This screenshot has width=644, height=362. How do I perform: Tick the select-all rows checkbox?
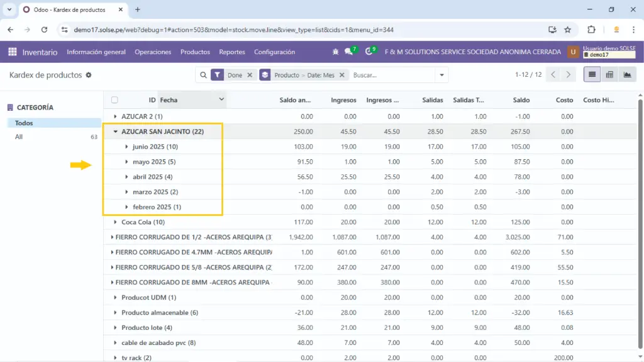[x=114, y=100]
